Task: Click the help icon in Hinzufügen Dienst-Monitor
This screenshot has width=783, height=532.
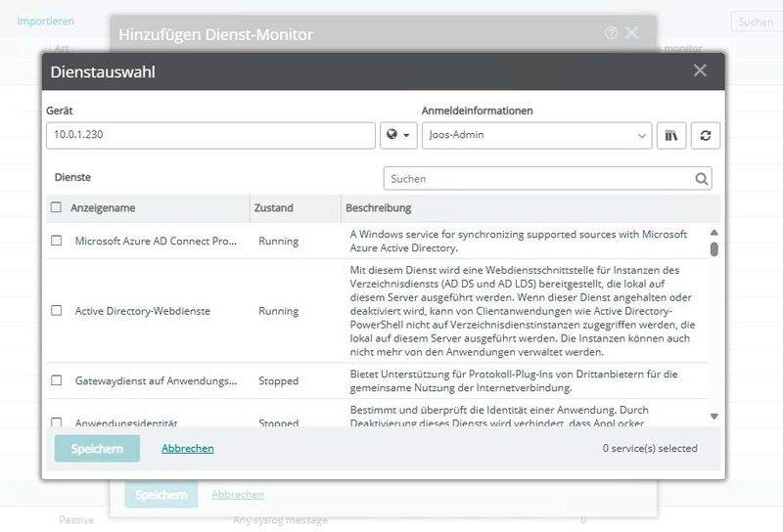Action: click(612, 33)
